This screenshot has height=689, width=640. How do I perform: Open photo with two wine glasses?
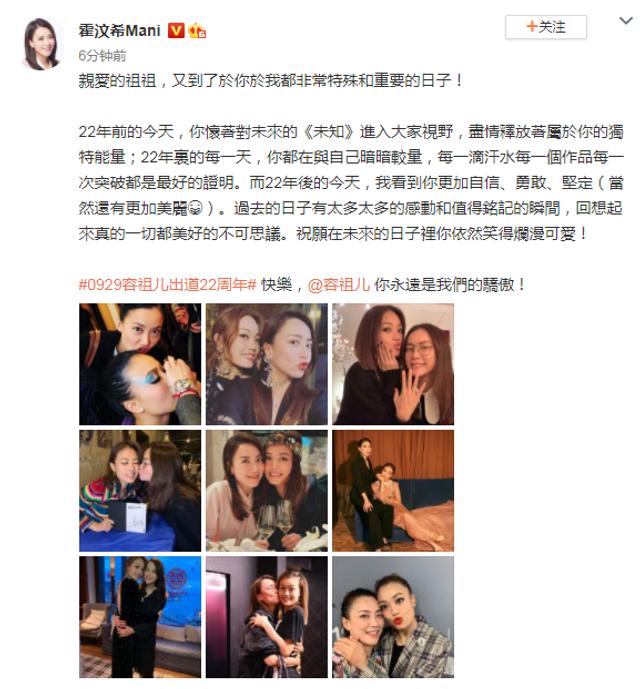tap(266, 491)
